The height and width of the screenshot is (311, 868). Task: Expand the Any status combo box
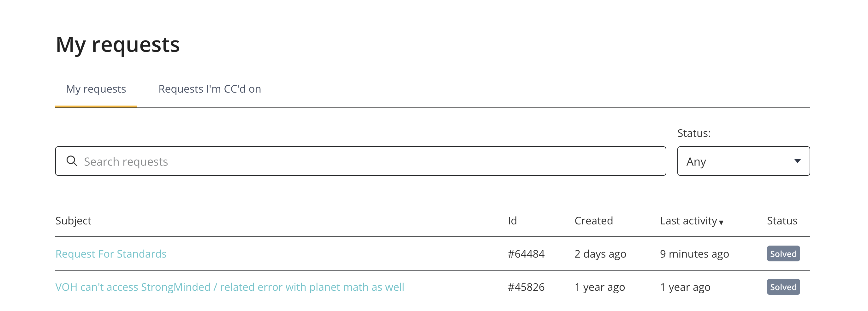click(x=743, y=161)
